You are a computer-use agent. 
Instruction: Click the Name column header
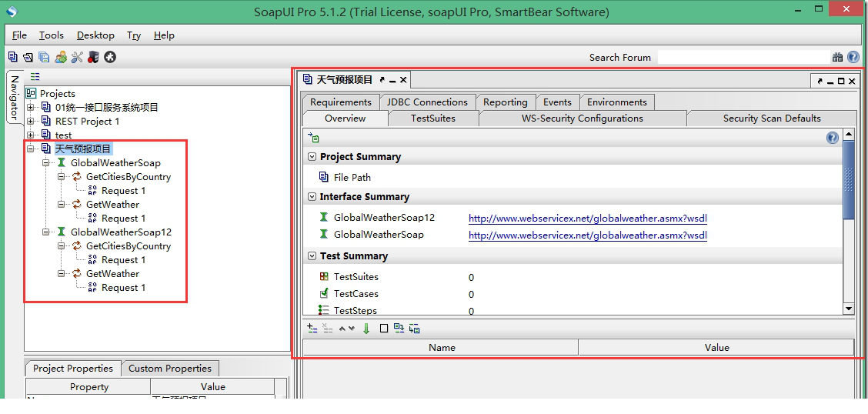[441, 348]
